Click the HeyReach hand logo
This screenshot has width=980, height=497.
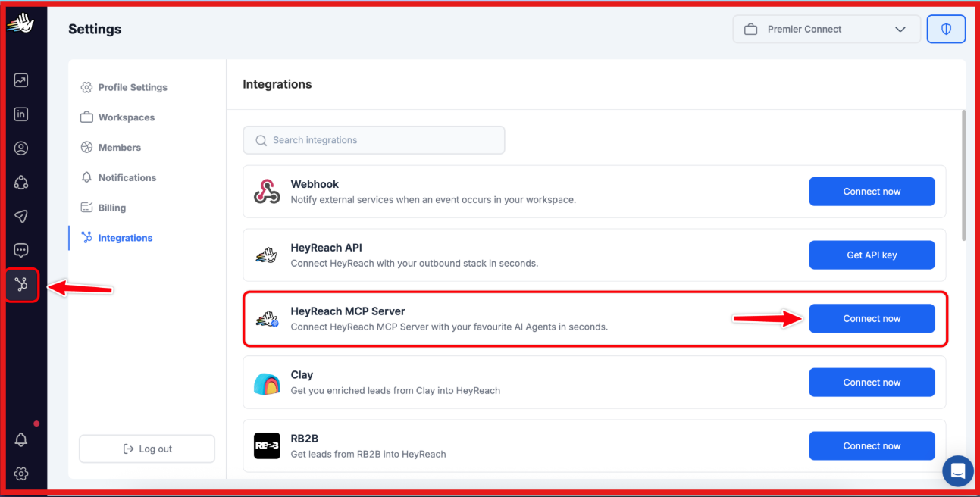(21, 23)
